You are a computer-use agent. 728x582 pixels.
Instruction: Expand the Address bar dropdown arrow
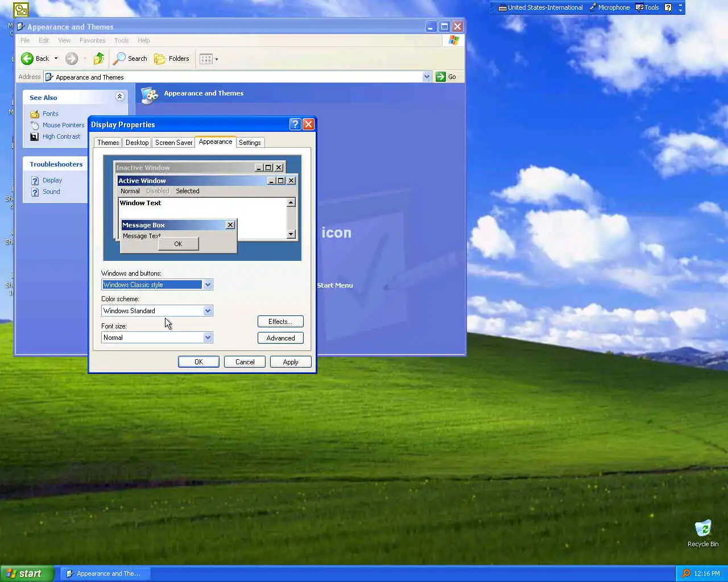[x=427, y=77]
